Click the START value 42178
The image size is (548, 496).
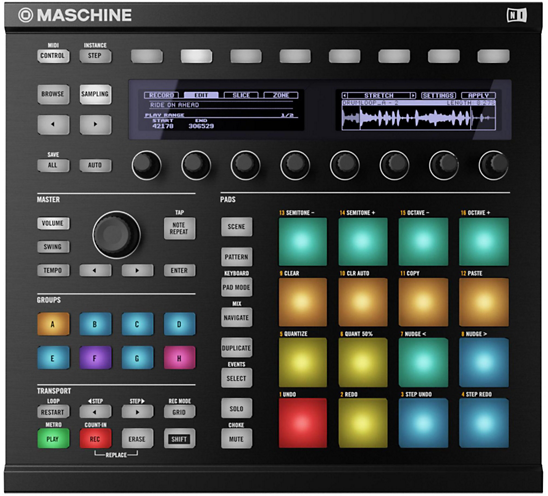(163, 126)
